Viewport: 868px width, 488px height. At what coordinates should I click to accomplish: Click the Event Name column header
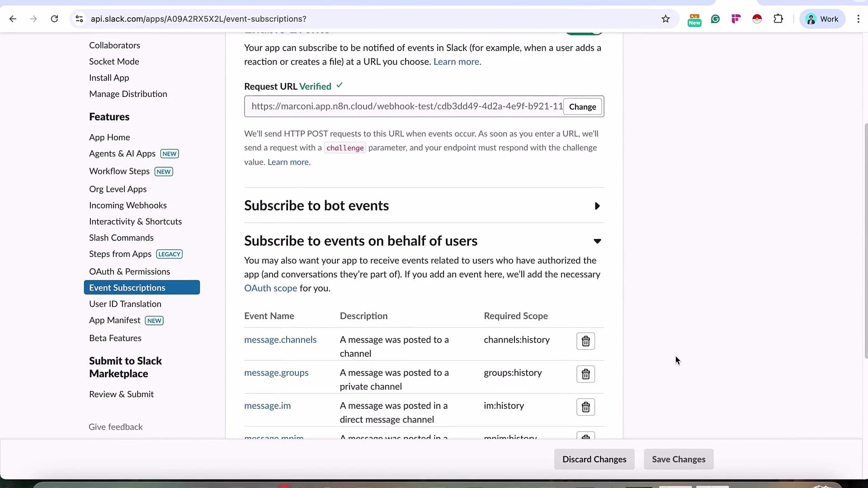(x=269, y=316)
